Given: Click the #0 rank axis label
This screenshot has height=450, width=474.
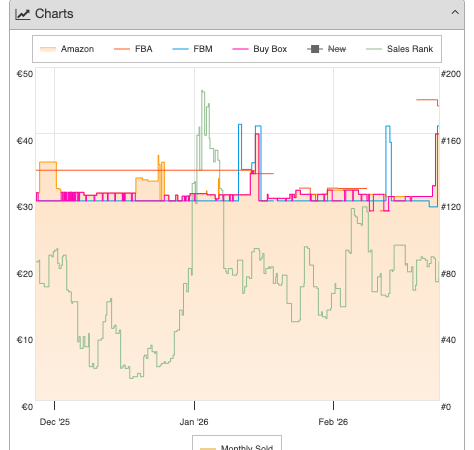Looking at the screenshot, I should (446, 407).
